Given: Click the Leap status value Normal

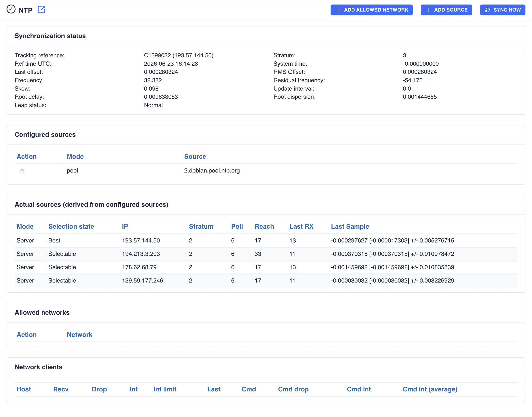Looking at the screenshot, I should click(153, 105).
